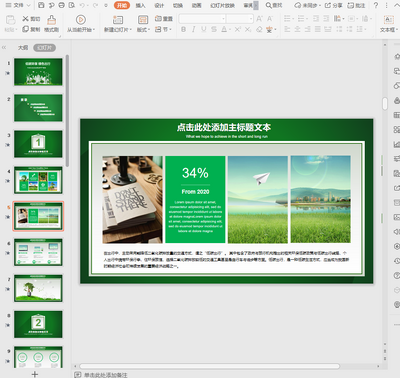This screenshot has width=400, height=378.
Task: Click the Paste clipboard icon
Action: click(x=10, y=20)
